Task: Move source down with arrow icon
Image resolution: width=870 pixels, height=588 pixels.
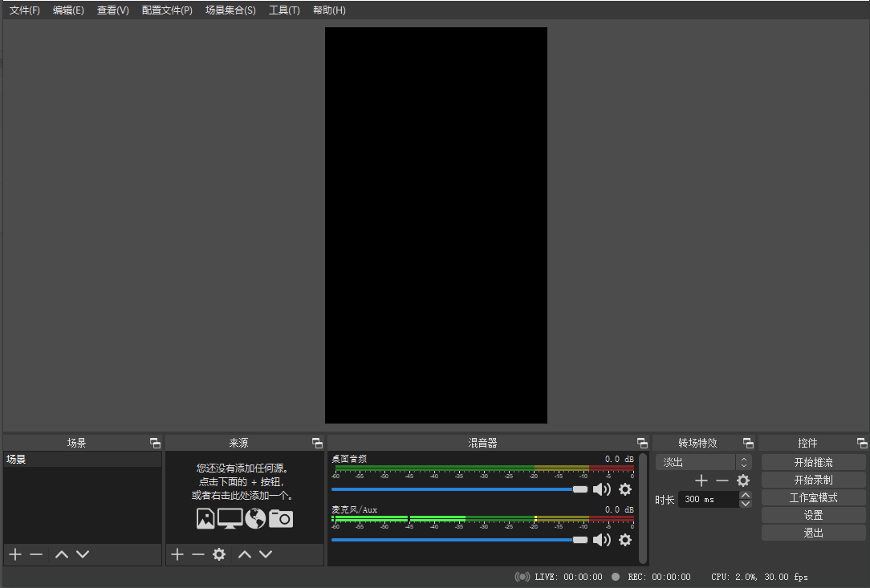Action: (x=266, y=554)
